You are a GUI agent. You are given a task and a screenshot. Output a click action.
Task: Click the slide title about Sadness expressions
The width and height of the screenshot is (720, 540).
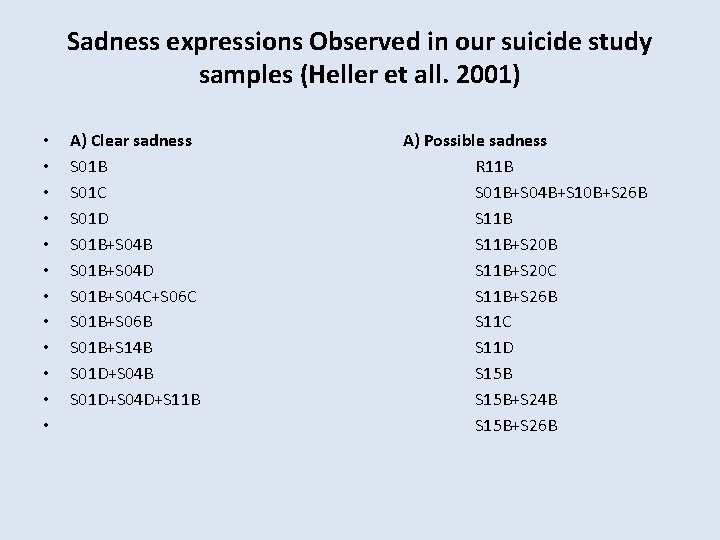click(x=360, y=58)
